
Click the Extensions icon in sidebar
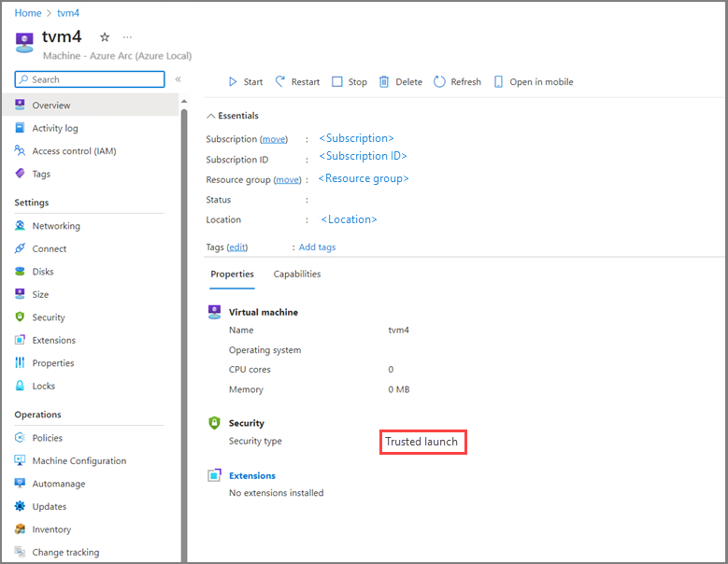tap(20, 340)
